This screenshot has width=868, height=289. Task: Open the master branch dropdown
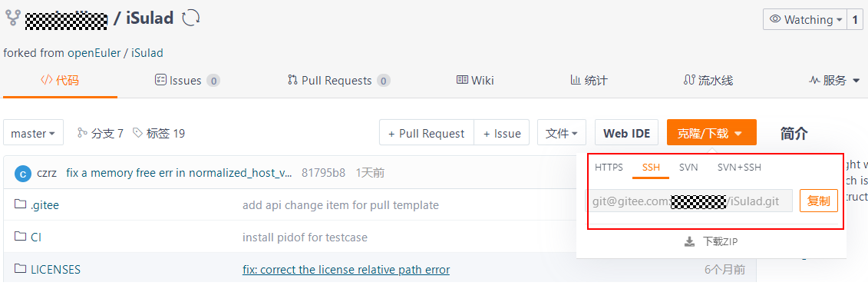pos(33,133)
